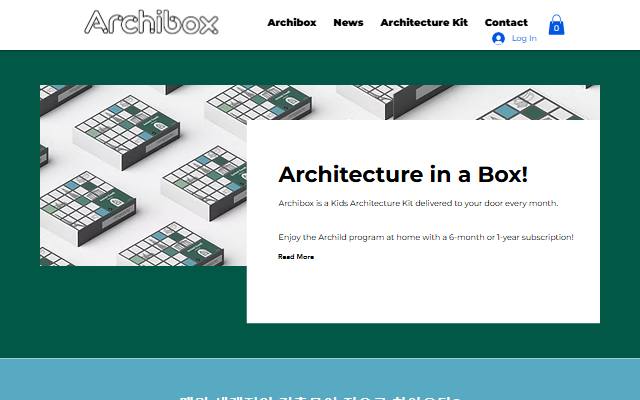Click the user avatar icon beside Log In
The image size is (640, 400).
click(498, 38)
